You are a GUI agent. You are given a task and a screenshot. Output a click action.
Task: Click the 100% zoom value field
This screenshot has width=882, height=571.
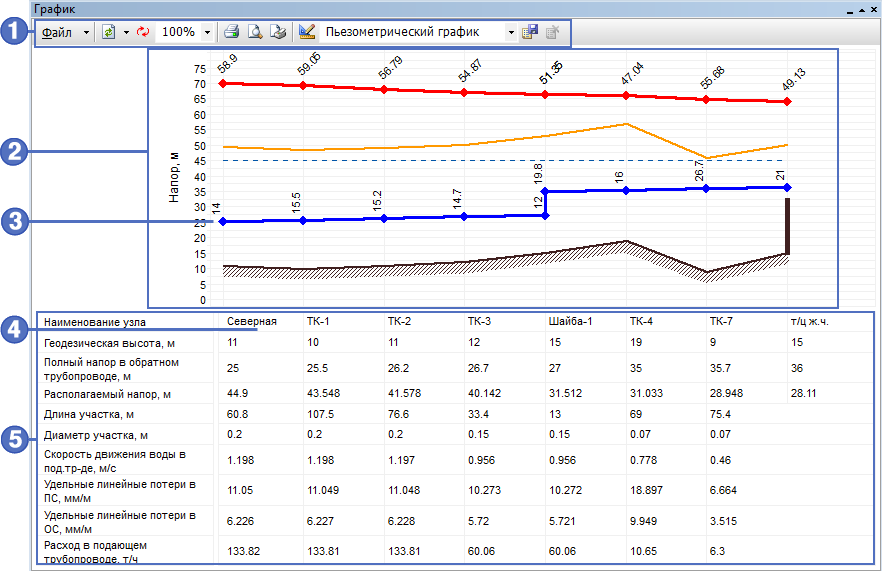click(x=178, y=32)
